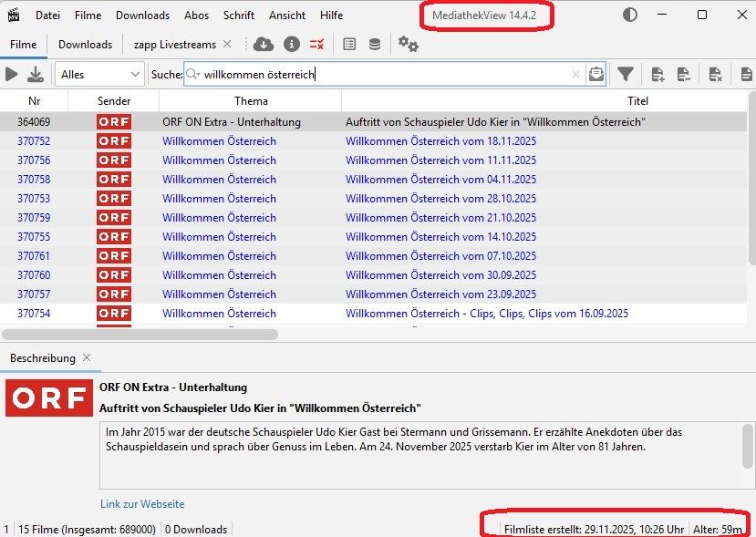
Task: Click the database icon in toolbar
Action: pos(375,44)
